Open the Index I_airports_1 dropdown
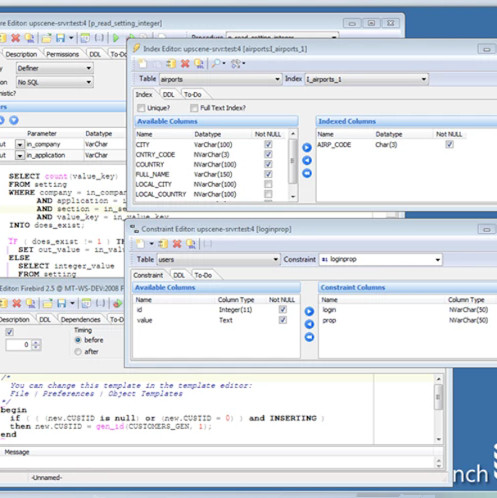Viewport: 497px width, 498px height. tap(424, 79)
